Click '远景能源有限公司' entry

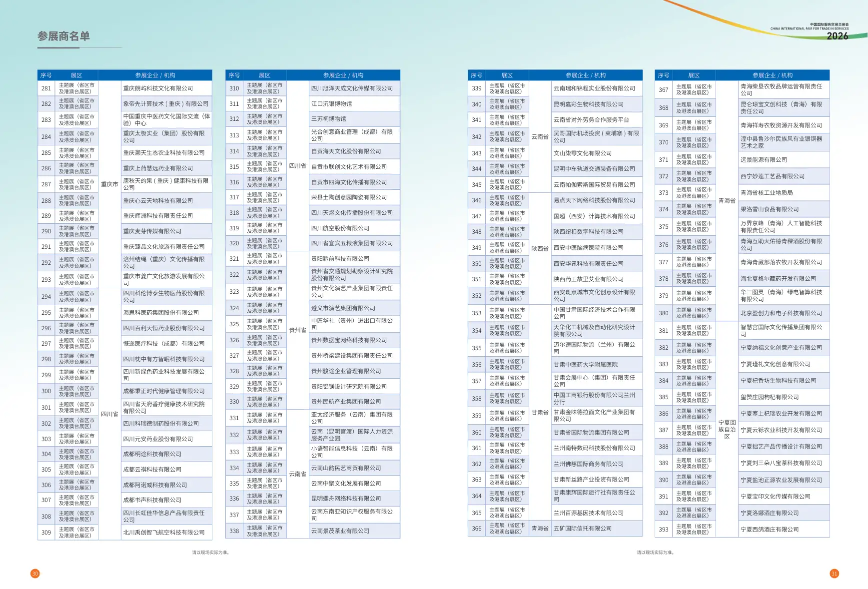764,160
